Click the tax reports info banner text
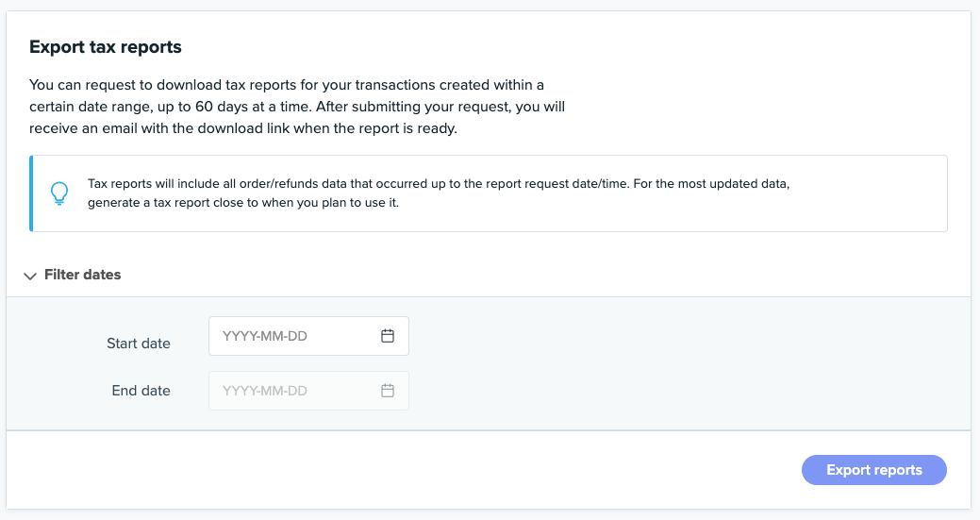 (x=438, y=184)
